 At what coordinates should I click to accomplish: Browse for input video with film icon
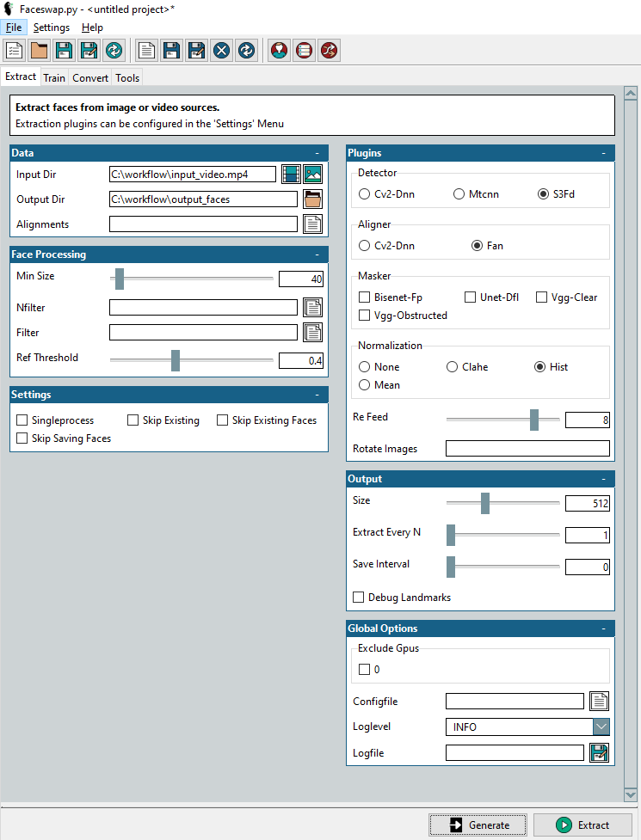[x=291, y=175]
